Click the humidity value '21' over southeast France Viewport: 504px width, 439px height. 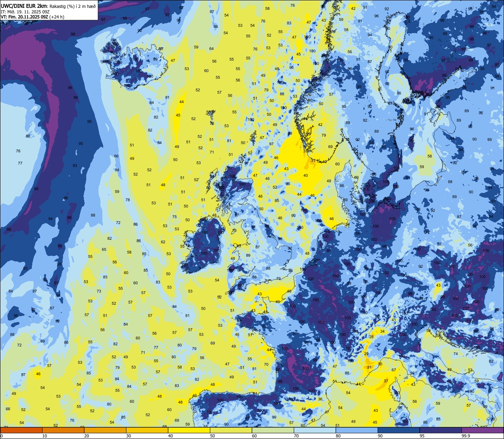(x=369, y=367)
